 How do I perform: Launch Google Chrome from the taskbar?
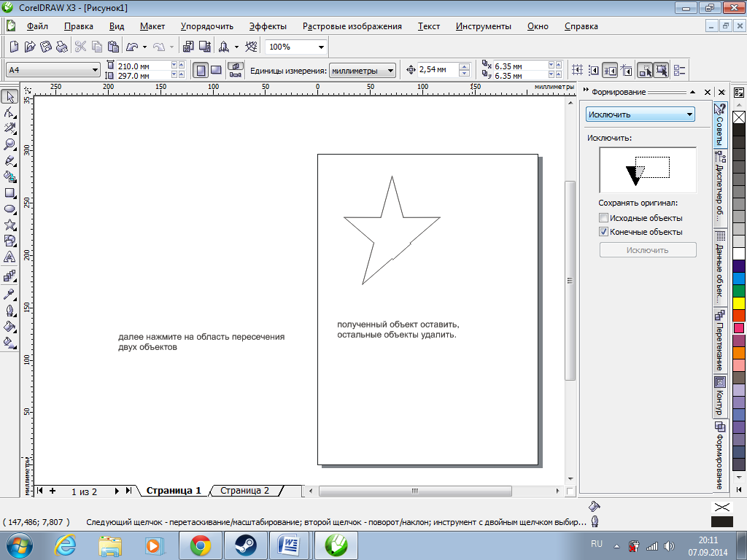[x=201, y=545]
